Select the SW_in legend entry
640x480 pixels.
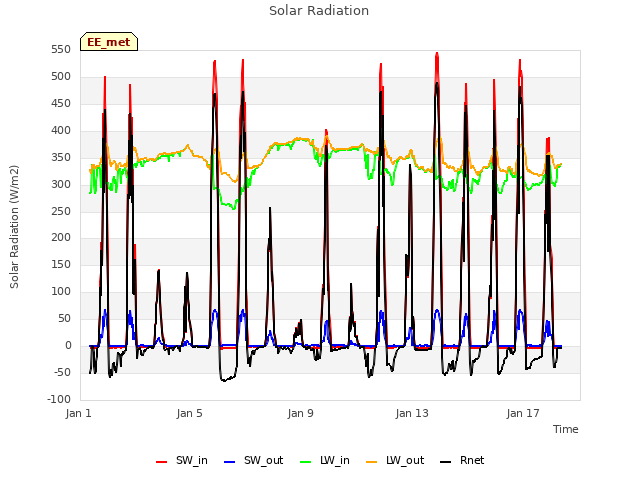click(x=182, y=460)
